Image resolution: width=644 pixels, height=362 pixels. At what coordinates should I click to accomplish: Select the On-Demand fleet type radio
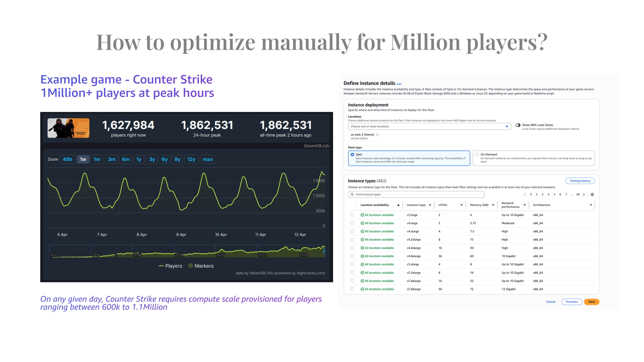(x=477, y=154)
